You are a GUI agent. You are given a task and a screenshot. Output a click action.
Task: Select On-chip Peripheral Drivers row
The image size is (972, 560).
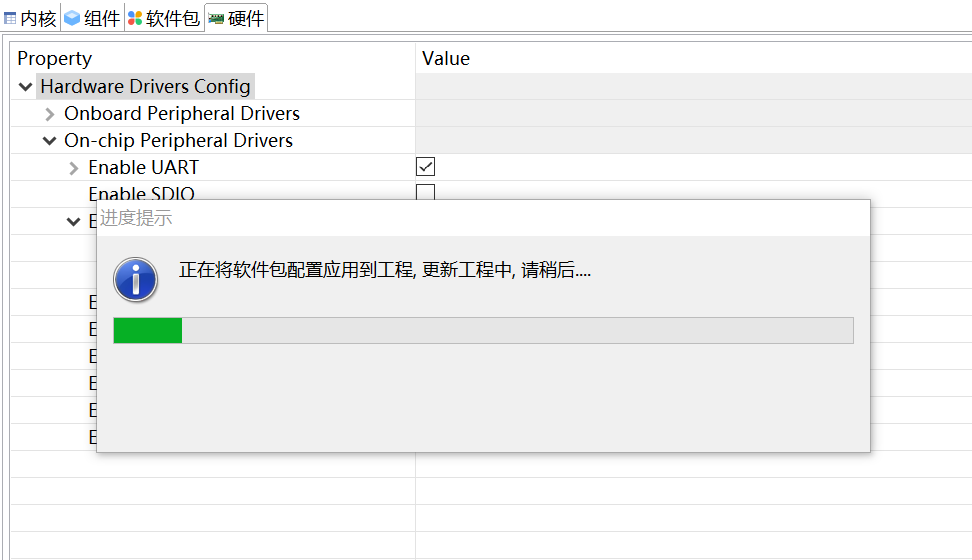pyautogui.click(x=179, y=141)
